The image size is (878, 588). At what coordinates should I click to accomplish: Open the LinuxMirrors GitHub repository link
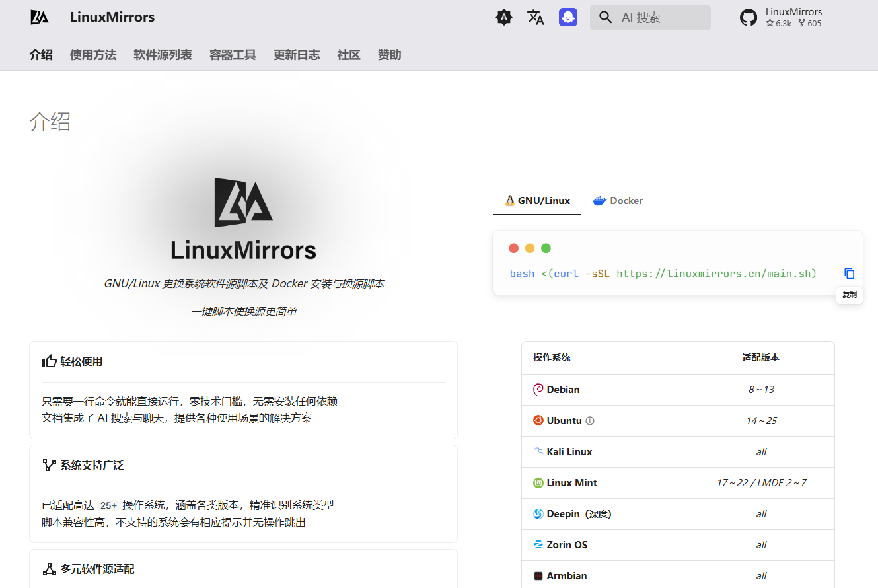(781, 18)
